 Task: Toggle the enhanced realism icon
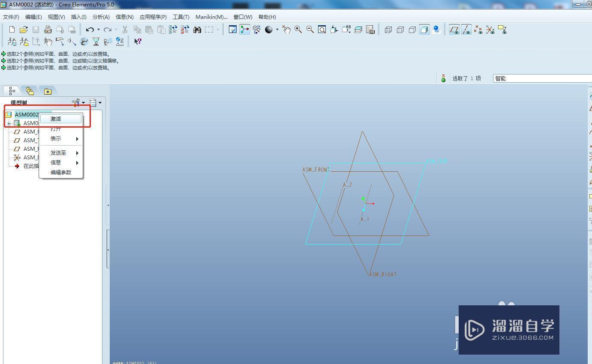pyautogui.click(x=436, y=30)
